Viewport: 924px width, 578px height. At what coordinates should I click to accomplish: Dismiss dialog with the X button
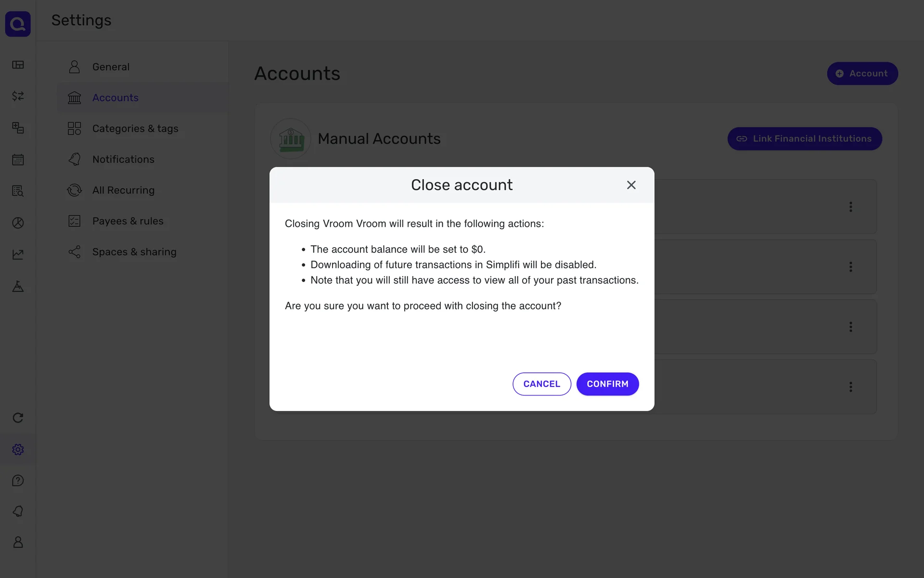pos(631,185)
